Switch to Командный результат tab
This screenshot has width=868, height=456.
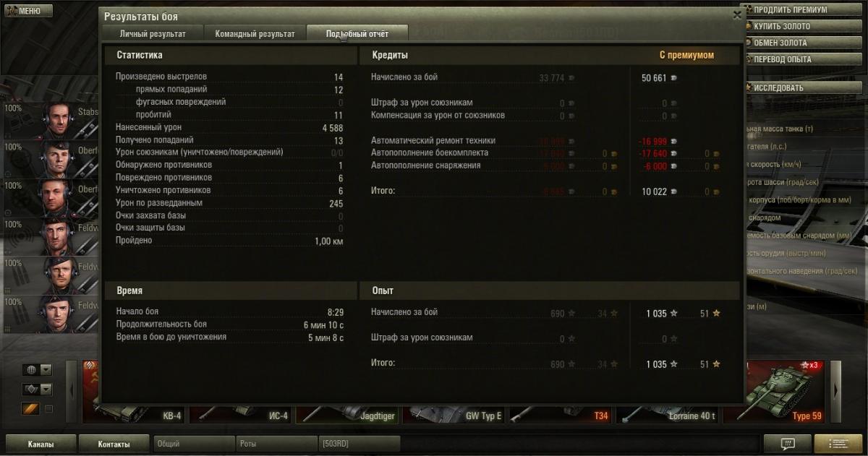[x=255, y=34]
